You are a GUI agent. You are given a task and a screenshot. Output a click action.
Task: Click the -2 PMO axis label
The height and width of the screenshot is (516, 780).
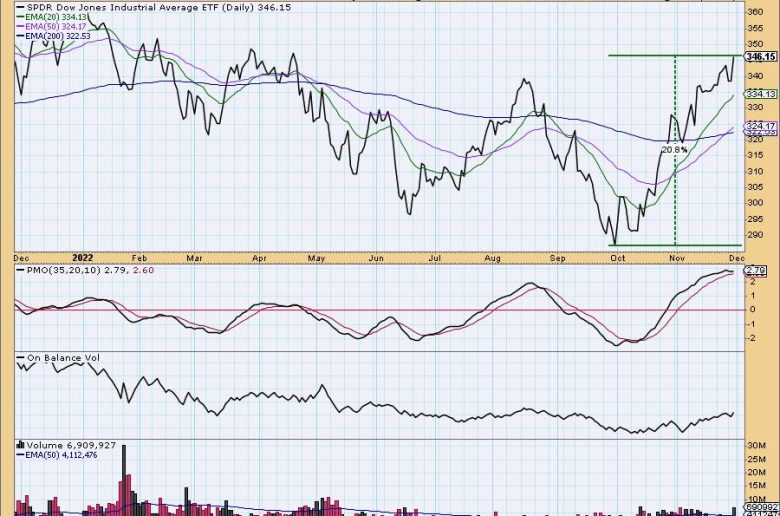coord(752,338)
